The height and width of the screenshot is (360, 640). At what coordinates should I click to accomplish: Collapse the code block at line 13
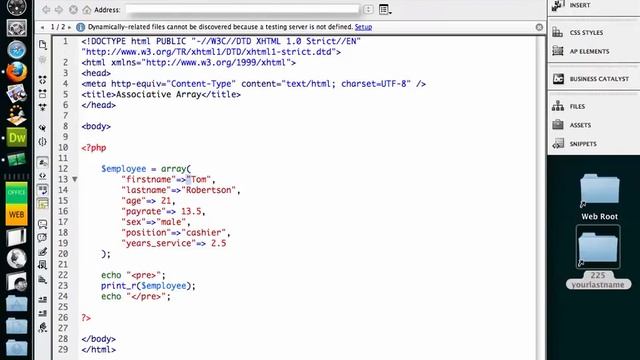[x=75, y=179]
